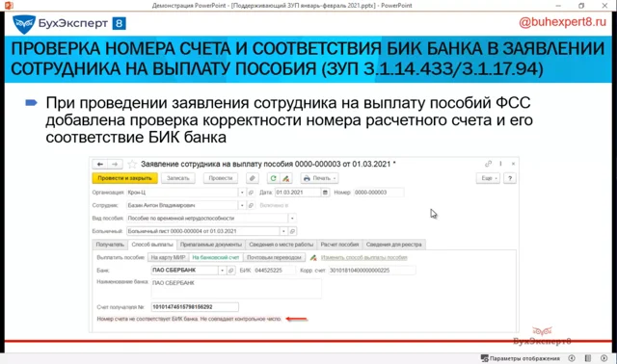
Task: Expand the Вид пособия dropdown
Action: [x=292, y=219]
